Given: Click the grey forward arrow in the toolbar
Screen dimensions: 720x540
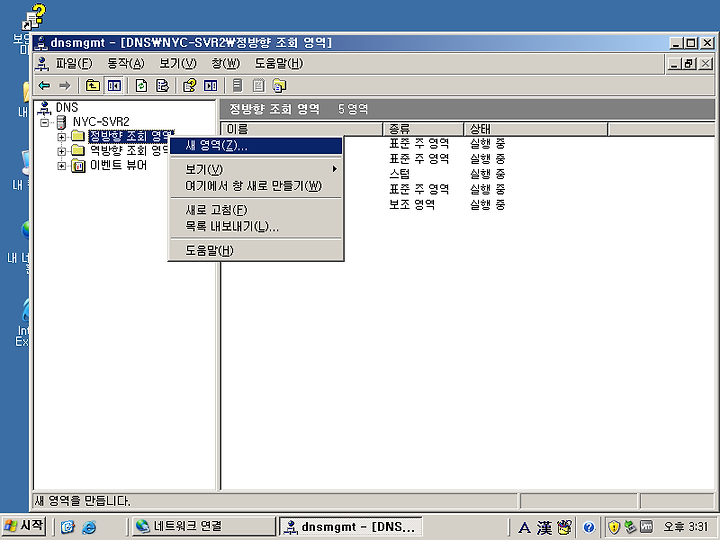Looking at the screenshot, I should [65, 85].
